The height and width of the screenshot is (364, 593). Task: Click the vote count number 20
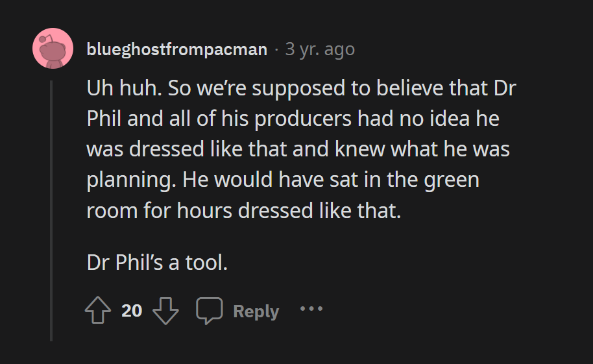[x=132, y=311]
